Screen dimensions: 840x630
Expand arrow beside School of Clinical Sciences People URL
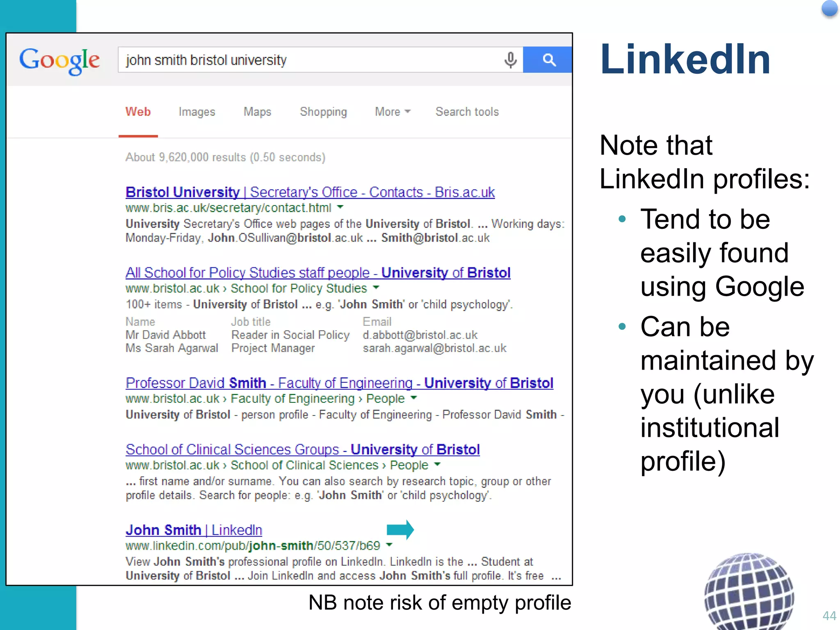[437, 464]
